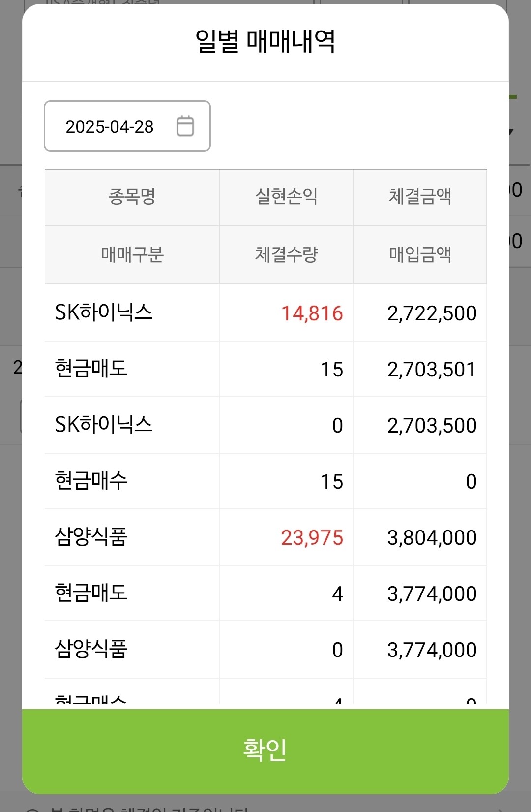The image size is (531, 812).
Task: Open the calendar icon in date field
Action: pyautogui.click(x=185, y=126)
